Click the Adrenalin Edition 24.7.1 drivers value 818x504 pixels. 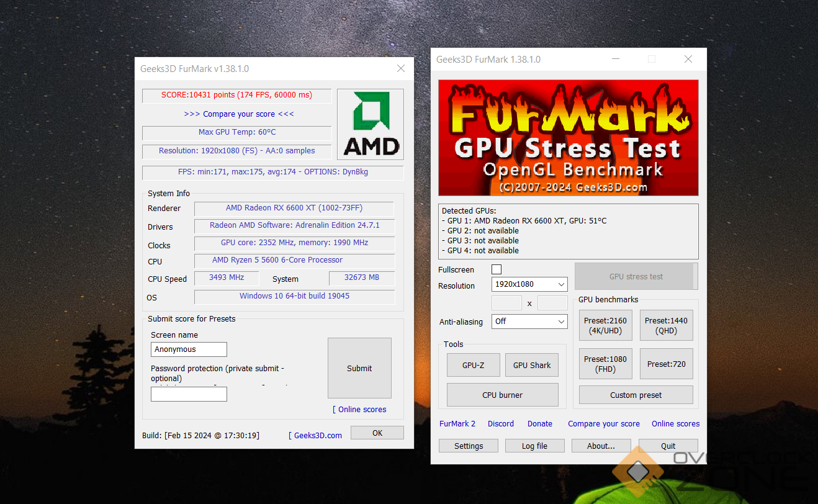[294, 225]
